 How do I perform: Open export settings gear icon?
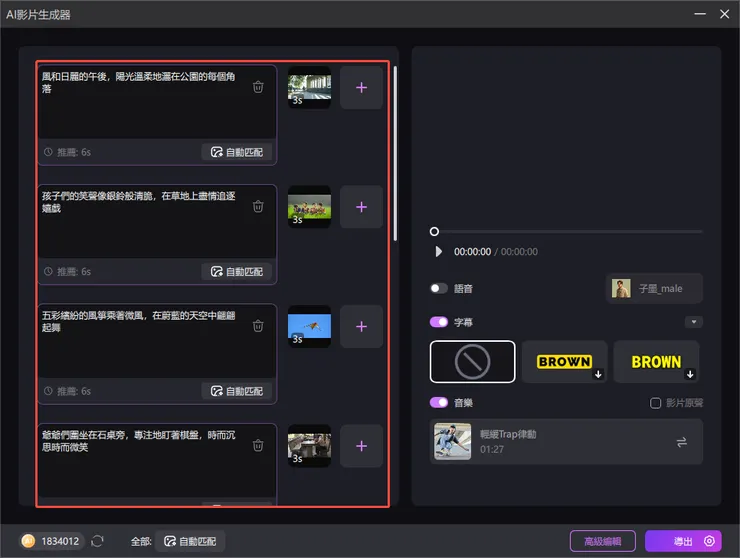tap(709, 541)
